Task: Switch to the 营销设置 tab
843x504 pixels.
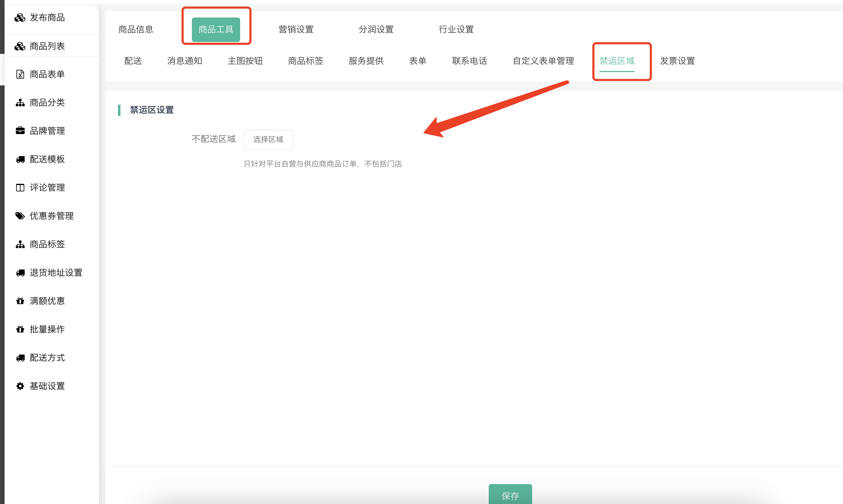Action: point(296,29)
